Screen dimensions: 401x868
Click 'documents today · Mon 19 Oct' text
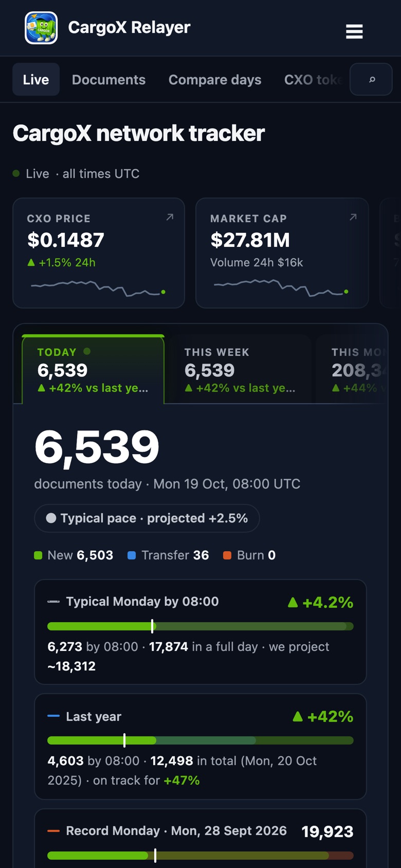[167, 484]
